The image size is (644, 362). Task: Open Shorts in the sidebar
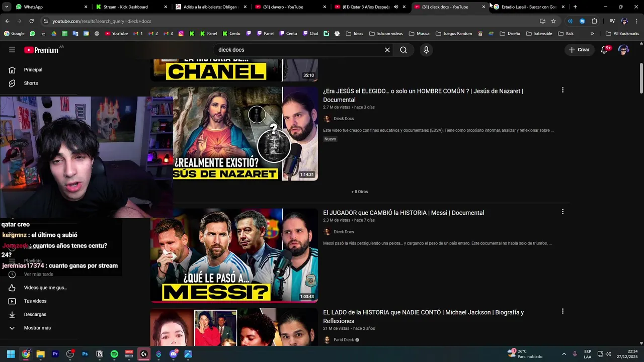[31, 83]
